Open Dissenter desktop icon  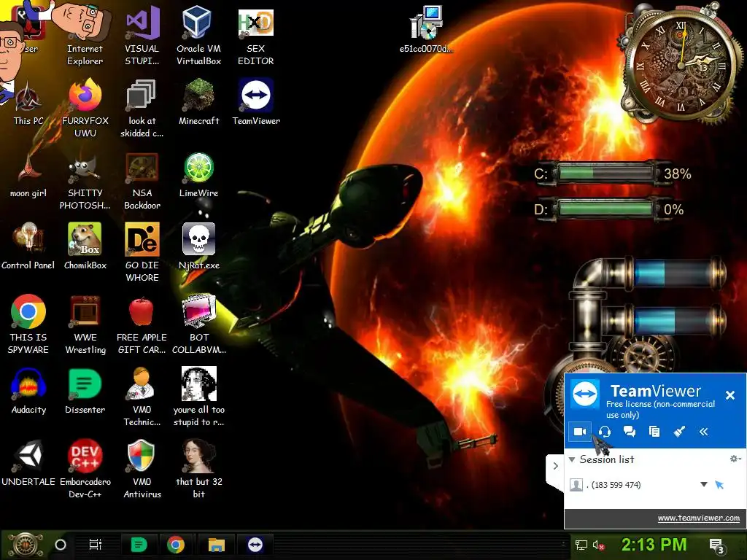(x=85, y=392)
